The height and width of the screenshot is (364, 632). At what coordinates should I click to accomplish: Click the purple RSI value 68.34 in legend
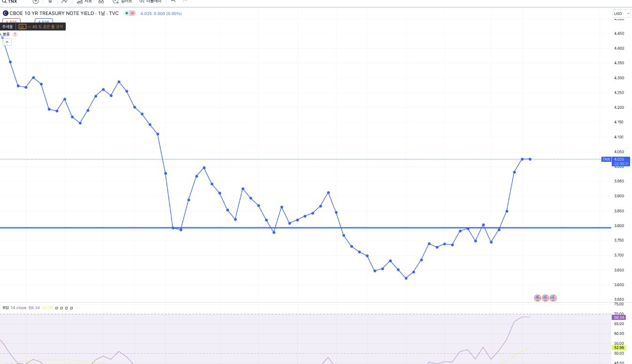coord(34,308)
